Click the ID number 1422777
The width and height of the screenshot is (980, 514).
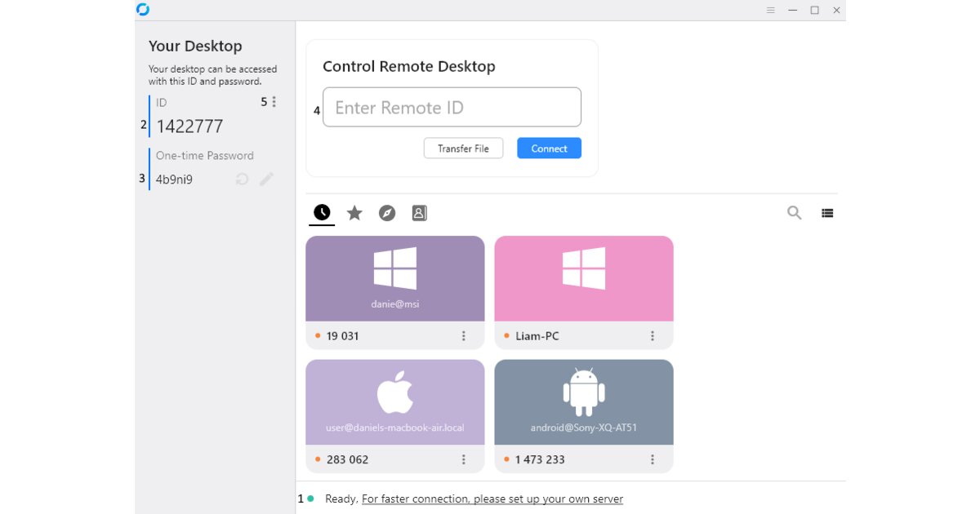189,126
